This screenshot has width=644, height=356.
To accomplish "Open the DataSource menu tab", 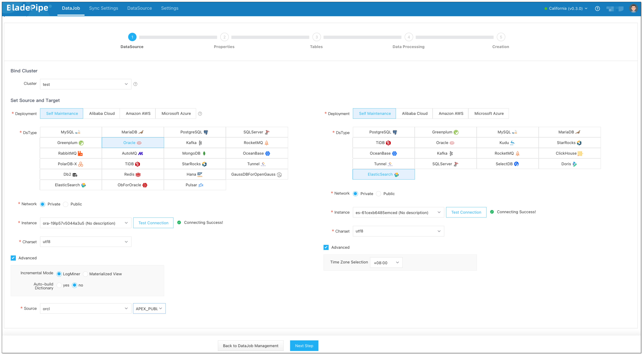I will [x=139, y=8].
